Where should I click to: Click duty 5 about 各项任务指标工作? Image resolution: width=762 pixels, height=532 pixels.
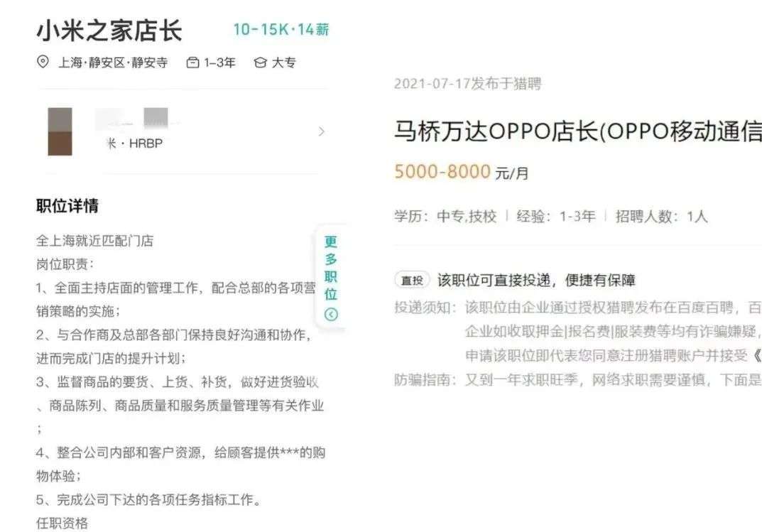point(148,499)
